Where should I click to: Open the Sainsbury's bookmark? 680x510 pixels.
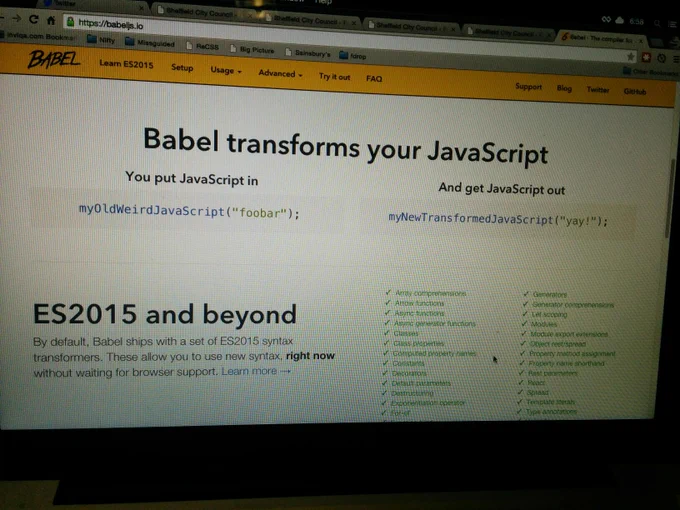pyautogui.click(x=308, y=53)
